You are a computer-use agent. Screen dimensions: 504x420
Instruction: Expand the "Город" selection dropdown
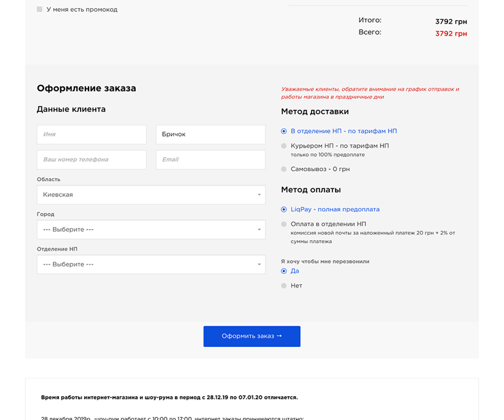(151, 230)
